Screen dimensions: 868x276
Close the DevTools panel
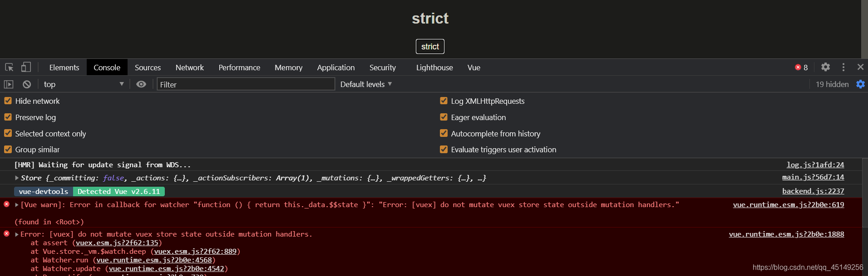(860, 67)
